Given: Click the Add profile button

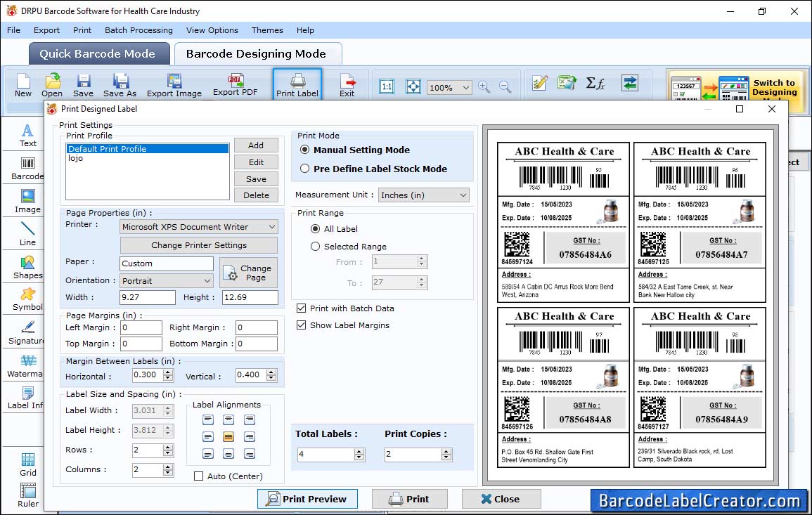Looking at the screenshot, I should click(x=256, y=145).
